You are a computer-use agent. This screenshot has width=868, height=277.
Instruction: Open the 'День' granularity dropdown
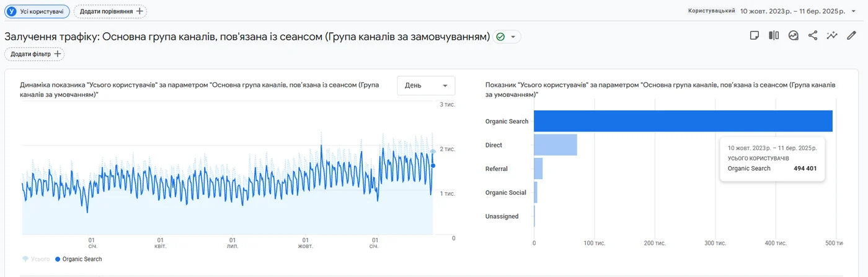[426, 86]
